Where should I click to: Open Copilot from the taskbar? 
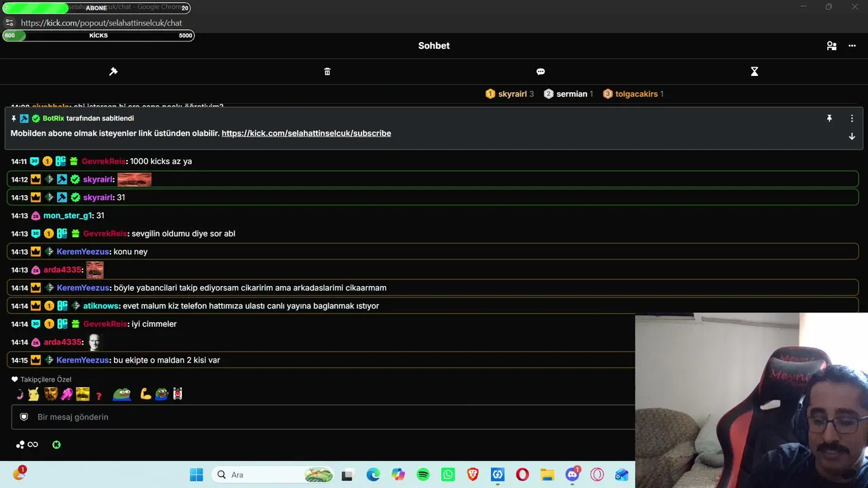pyautogui.click(x=398, y=474)
